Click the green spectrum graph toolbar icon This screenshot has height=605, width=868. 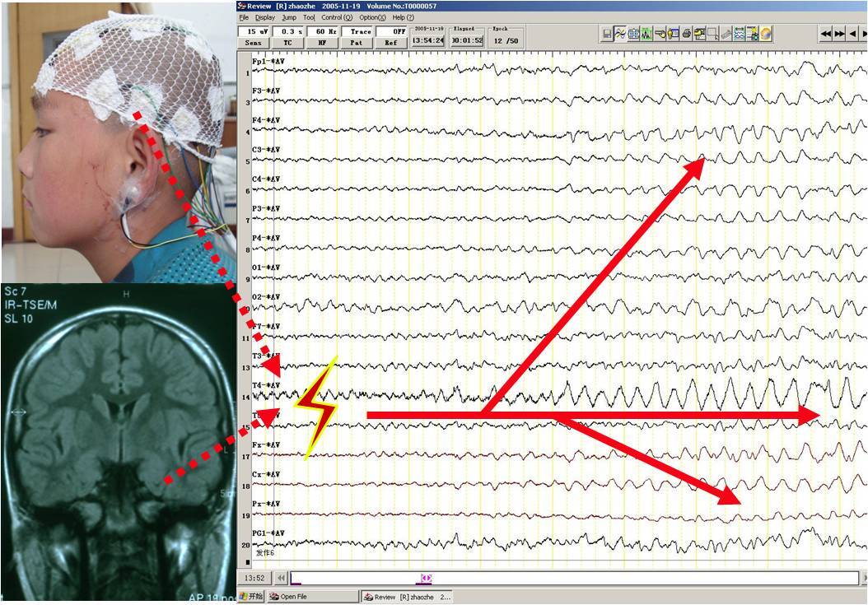coord(646,34)
